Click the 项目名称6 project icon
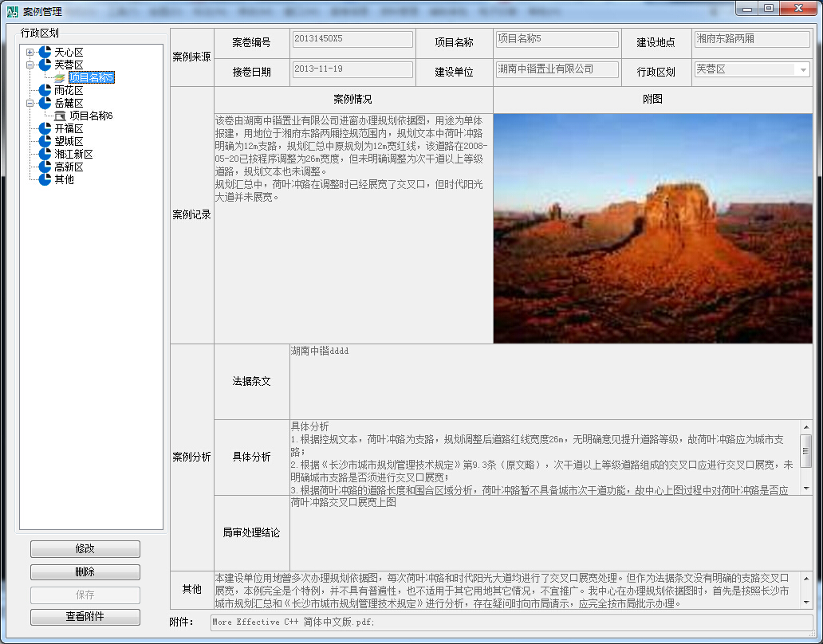The image size is (823, 644). pyautogui.click(x=60, y=116)
